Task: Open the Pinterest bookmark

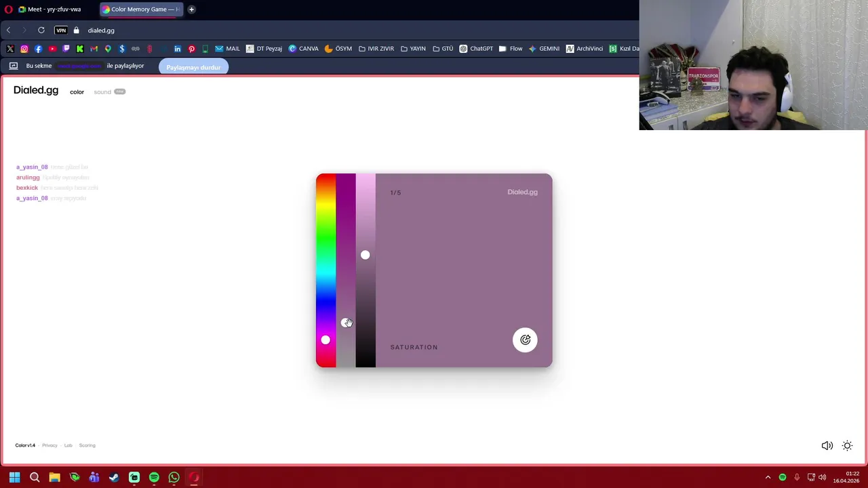Action: click(191, 49)
